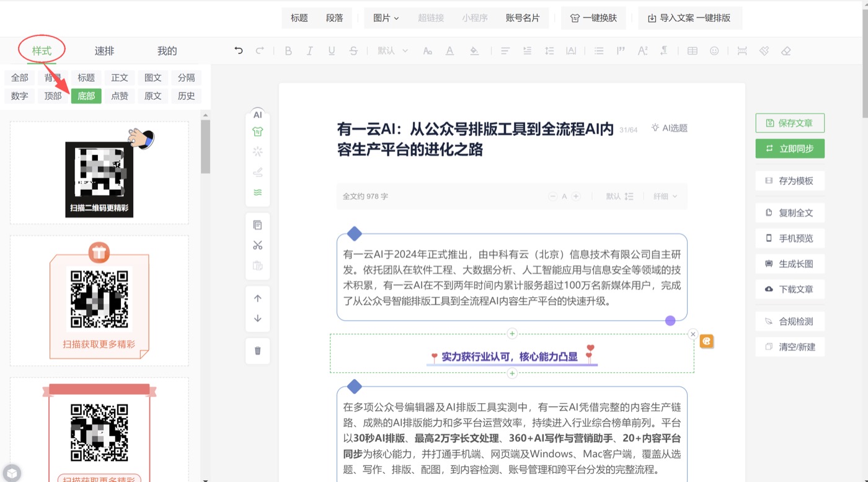Open the 纤细 font weight dropdown
The height and width of the screenshot is (482, 868).
click(x=665, y=196)
